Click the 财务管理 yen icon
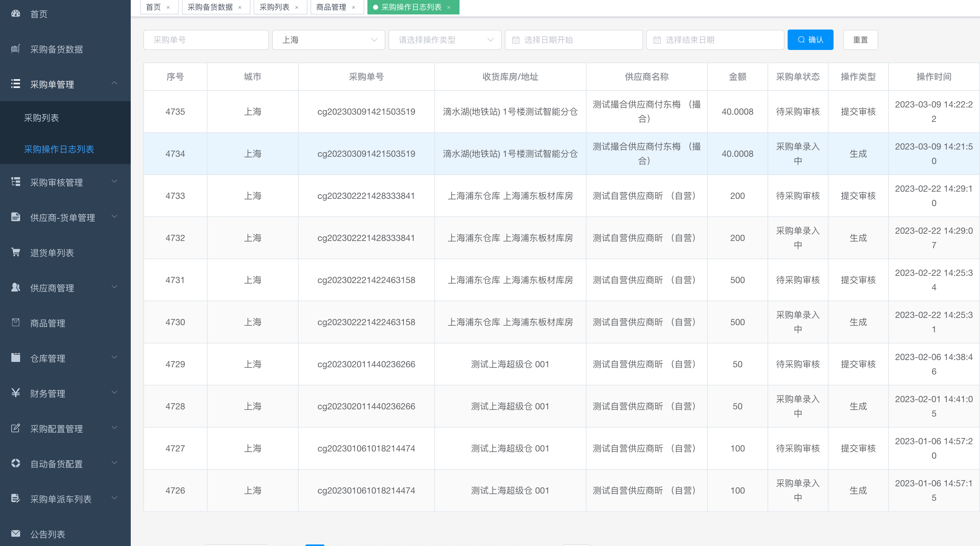980x546 pixels. pyautogui.click(x=16, y=393)
